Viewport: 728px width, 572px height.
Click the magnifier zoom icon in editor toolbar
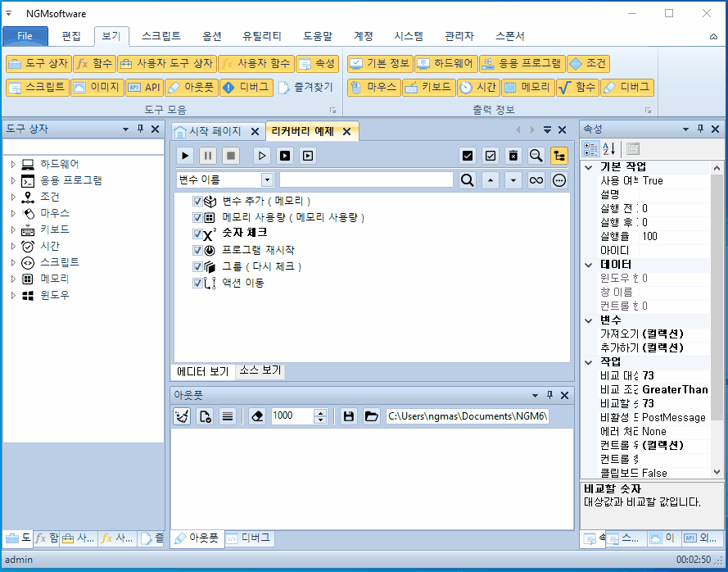click(x=536, y=156)
